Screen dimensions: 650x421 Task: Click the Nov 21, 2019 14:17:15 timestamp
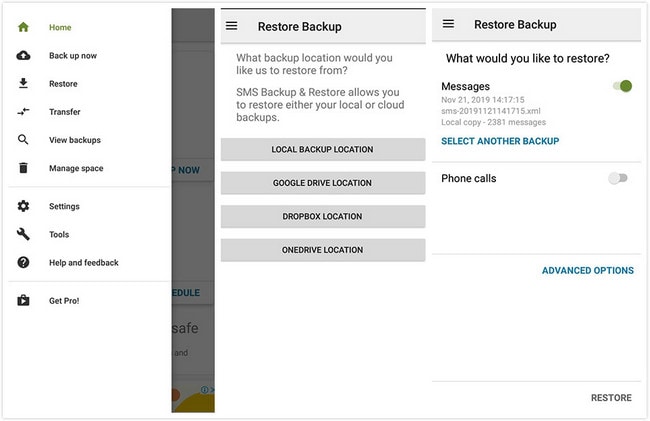(483, 100)
